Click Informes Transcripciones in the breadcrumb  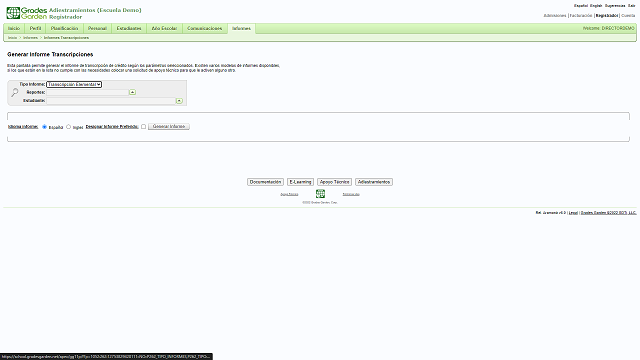pyautogui.click(x=66, y=38)
